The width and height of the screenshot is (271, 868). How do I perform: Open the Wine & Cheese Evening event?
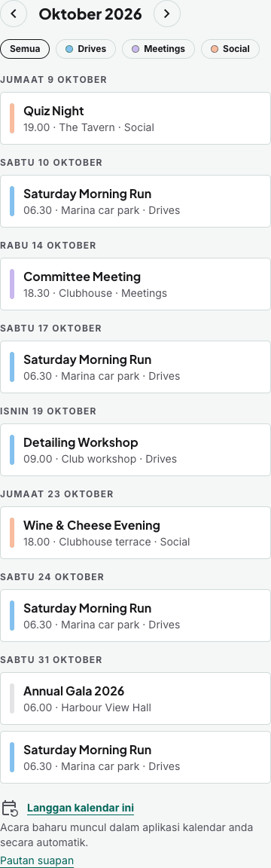[x=135, y=533]
